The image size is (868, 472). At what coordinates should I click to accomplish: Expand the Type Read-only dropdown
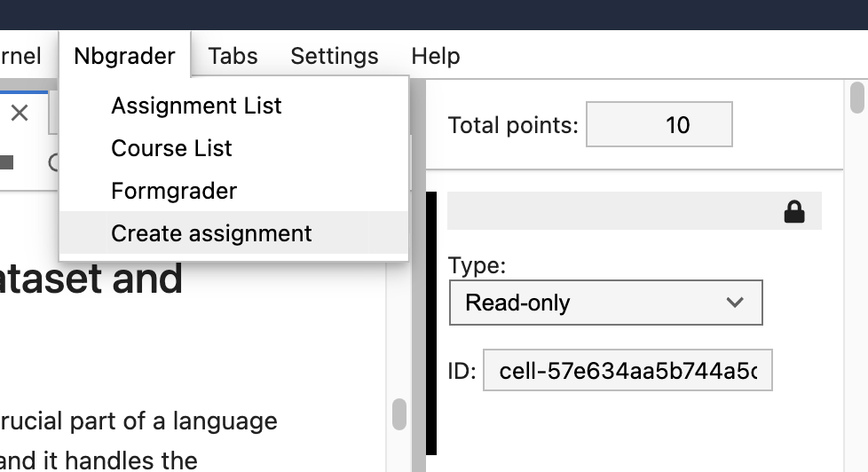tap(605, 303)
